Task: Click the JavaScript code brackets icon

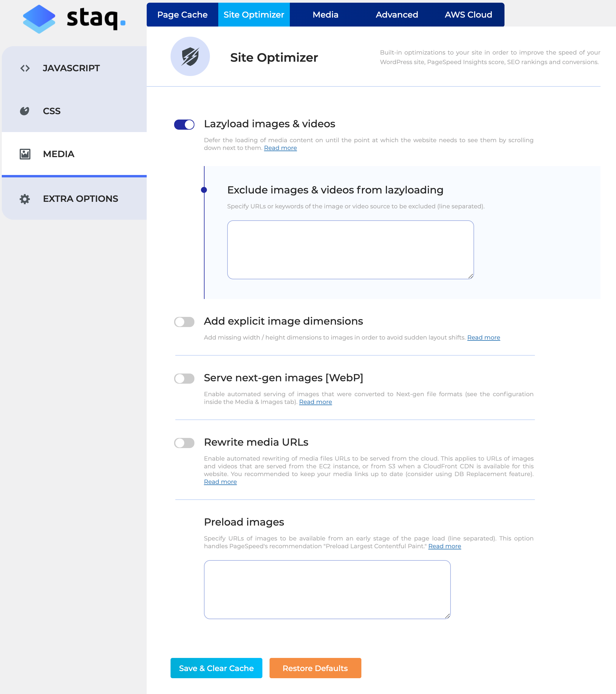Action: tap(25, 68)
